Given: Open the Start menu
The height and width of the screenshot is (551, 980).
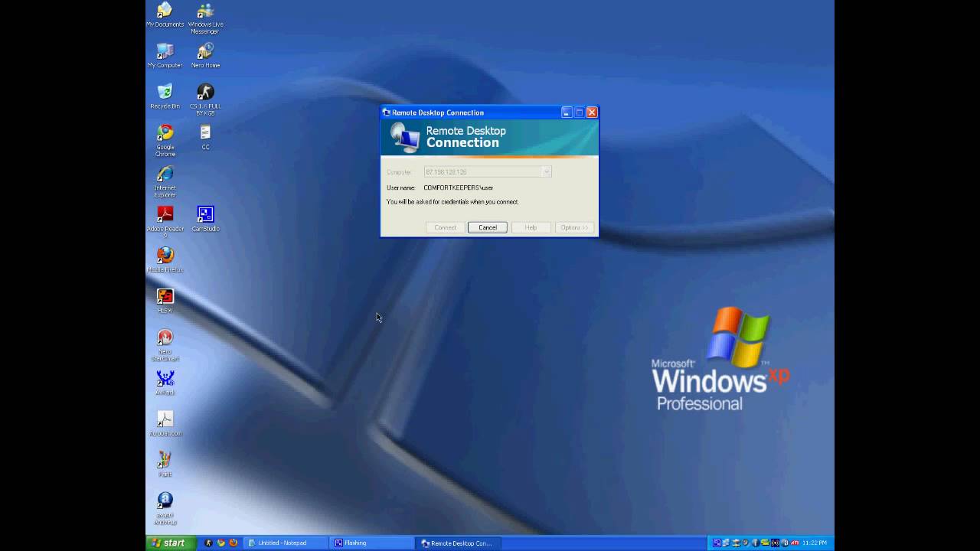Looking at the screenshot, I should point(170,543).
